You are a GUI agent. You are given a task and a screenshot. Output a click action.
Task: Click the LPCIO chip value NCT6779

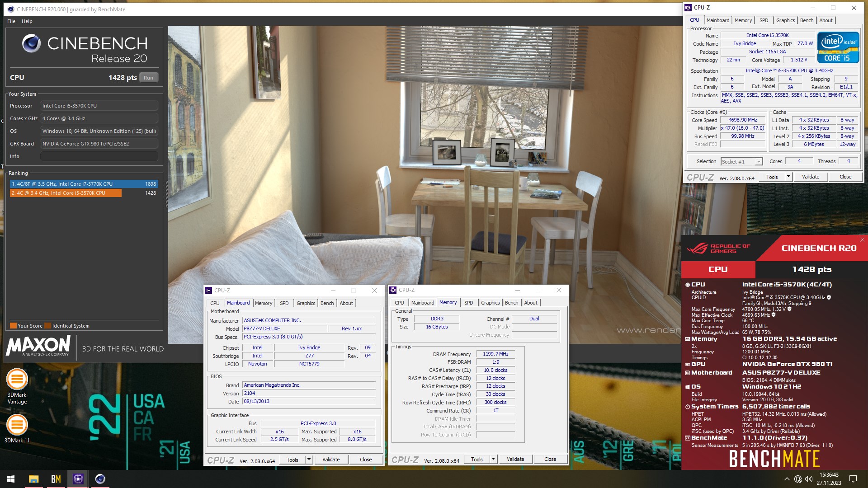pos(309,364)
